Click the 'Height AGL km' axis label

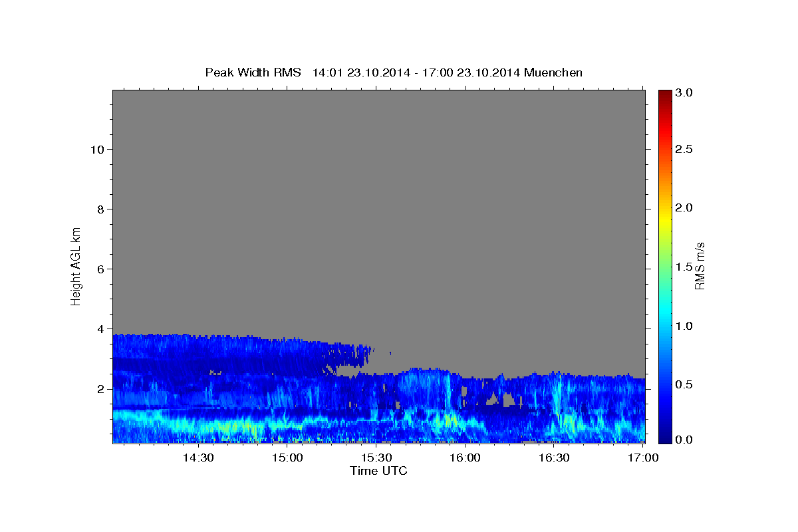click(76, 265)
